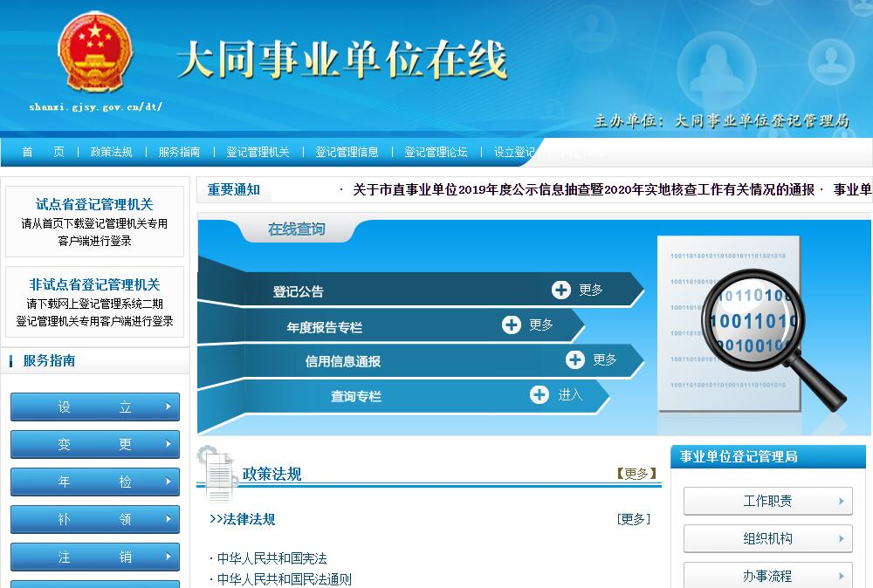Click the arrow on the 办事流程 button
This screenshot has width=873, height=588.
pos(842,576)
